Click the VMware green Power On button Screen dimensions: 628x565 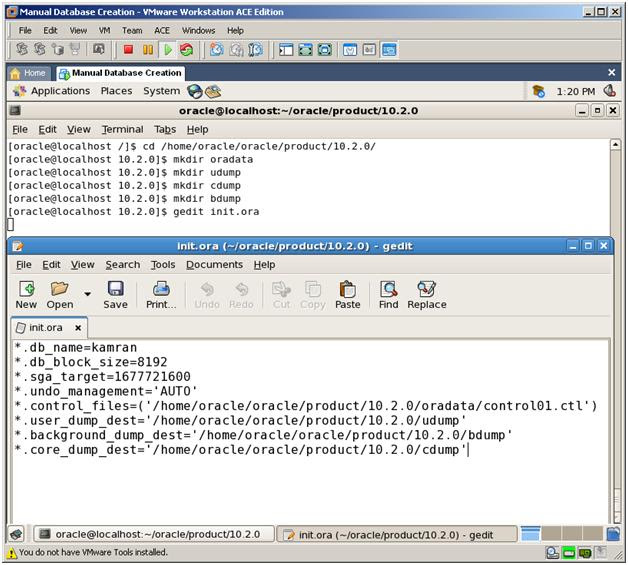pos(168,50)
